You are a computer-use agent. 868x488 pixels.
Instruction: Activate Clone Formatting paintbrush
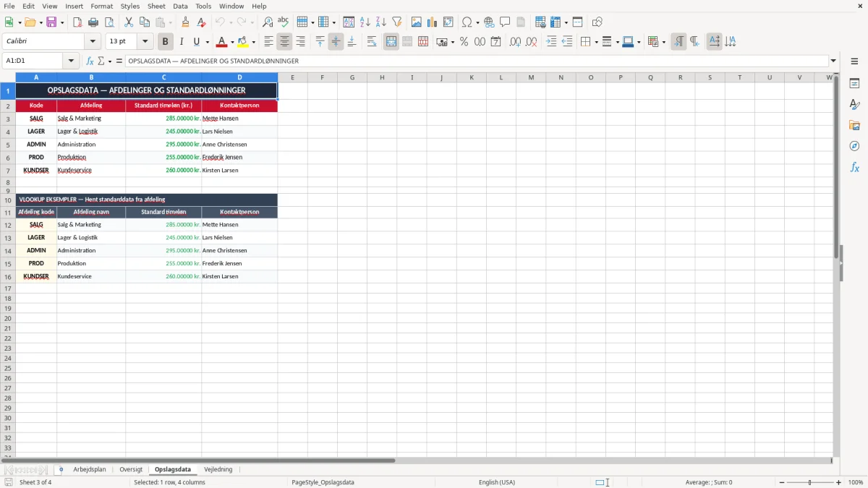tap(186, 22)
